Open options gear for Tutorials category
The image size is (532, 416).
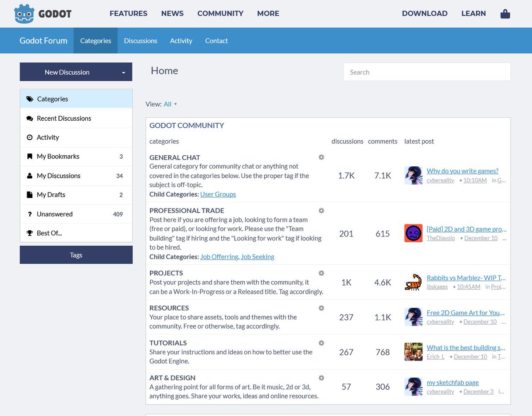coord(321,343)
